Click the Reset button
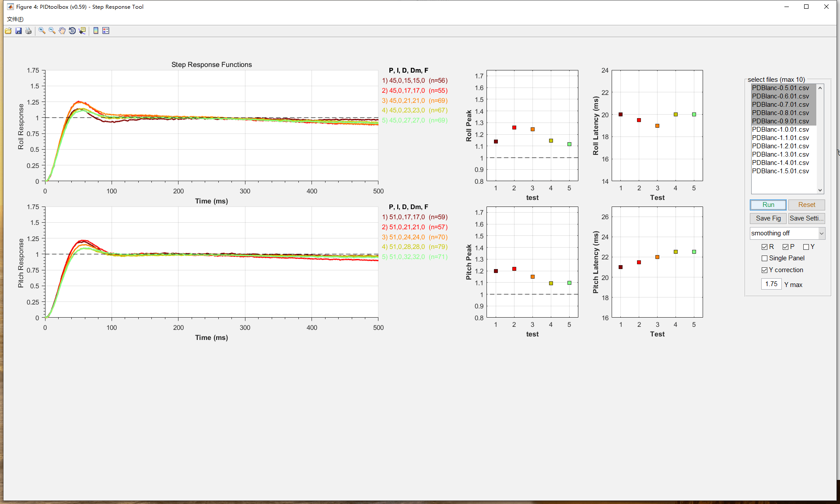The width and height of the screenshot is (840, 504). click(807, 205)
